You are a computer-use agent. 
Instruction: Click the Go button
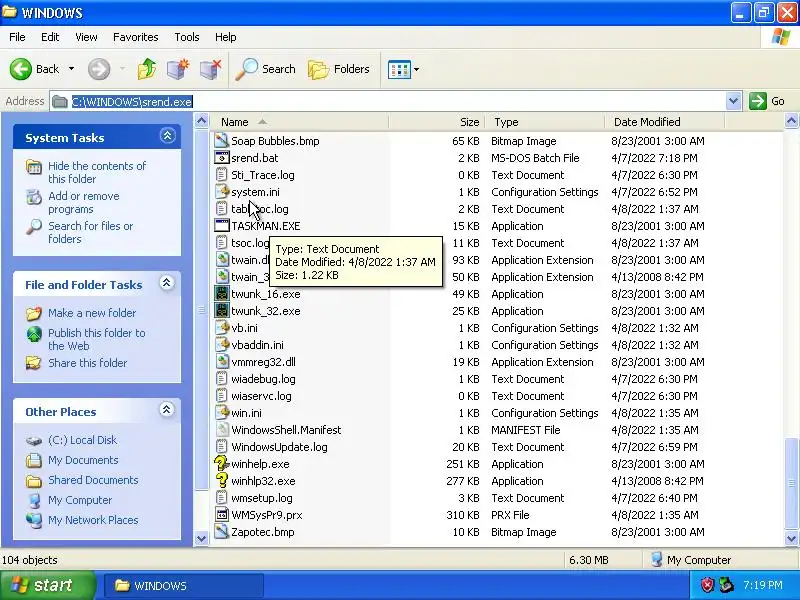pyautogui.click(x=767, y=101)
